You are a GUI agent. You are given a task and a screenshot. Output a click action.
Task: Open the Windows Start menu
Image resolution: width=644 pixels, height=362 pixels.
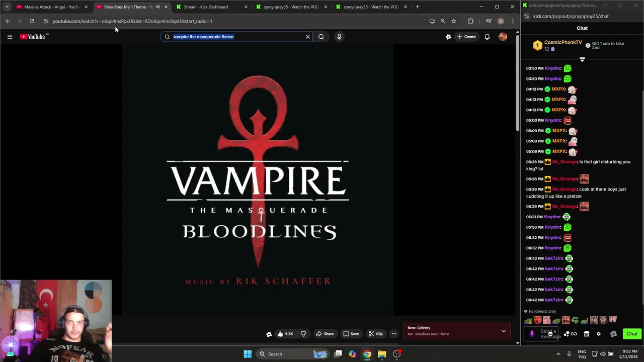point(248,354)
